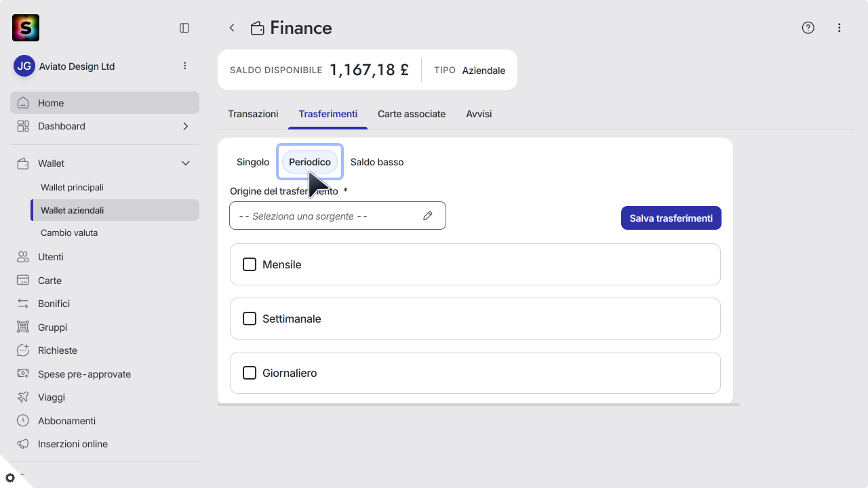Open the help question mark icon
The height and width of the screenshot is (488, 868).
click(808, 28)
